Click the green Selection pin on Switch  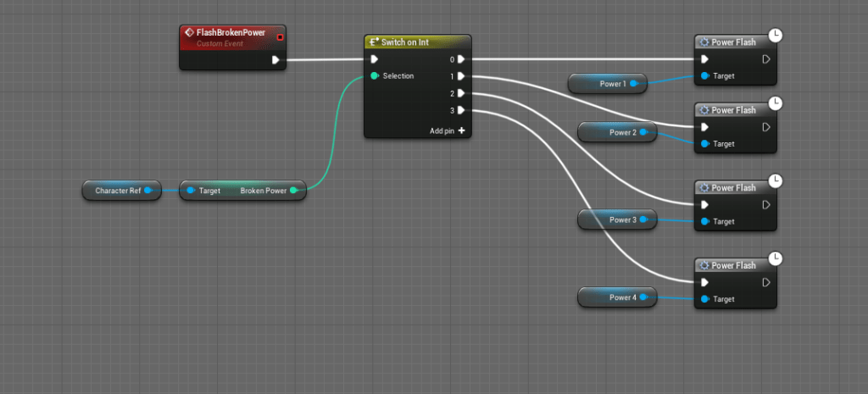click(x=375, y=76)
